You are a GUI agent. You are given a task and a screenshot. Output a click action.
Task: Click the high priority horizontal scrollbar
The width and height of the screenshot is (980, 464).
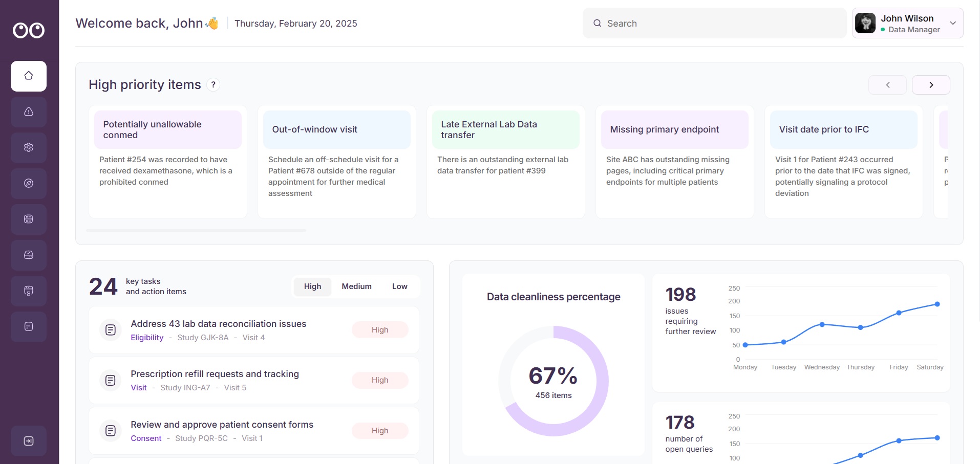[196, 231]
